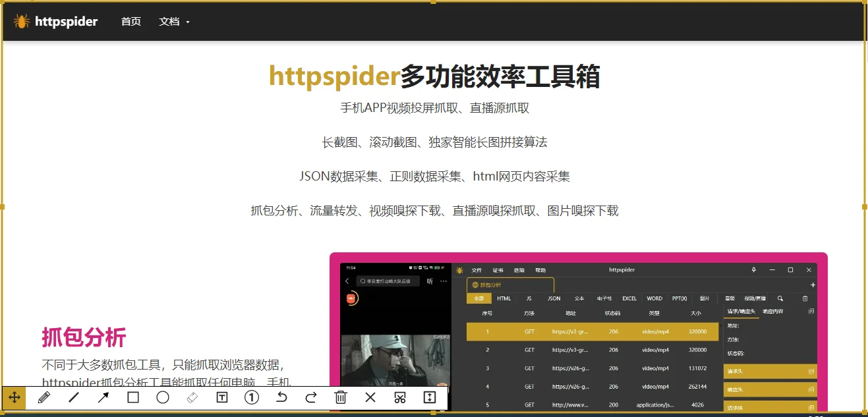Click the right-middle selection border handle
Screen dimensions: 868x417
(x=864, y=207)
